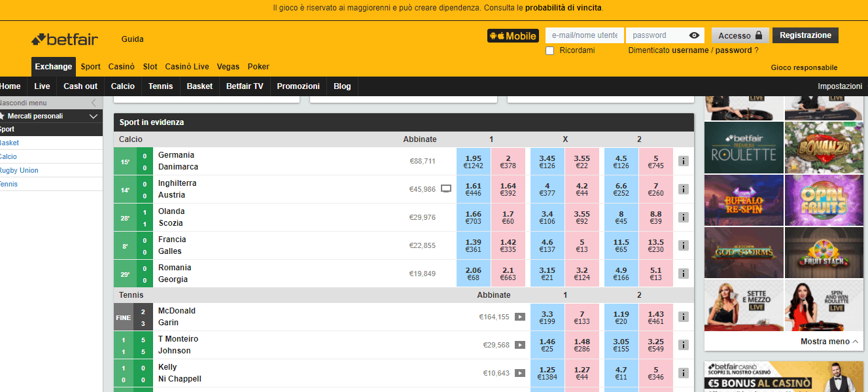This screenshot has width=868, height=392.
Task: Expand Mercati personali dropdown
Action: (x=94, y=116)
